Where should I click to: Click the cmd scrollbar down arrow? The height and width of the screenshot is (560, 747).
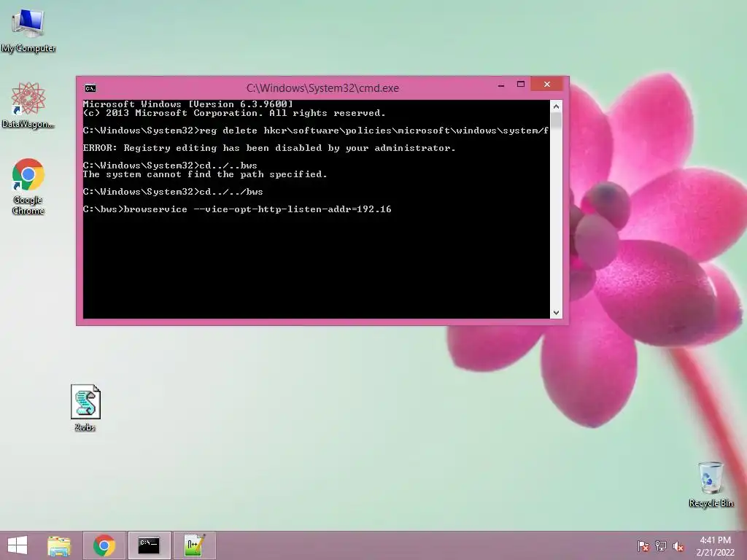[x=556, y=312]
